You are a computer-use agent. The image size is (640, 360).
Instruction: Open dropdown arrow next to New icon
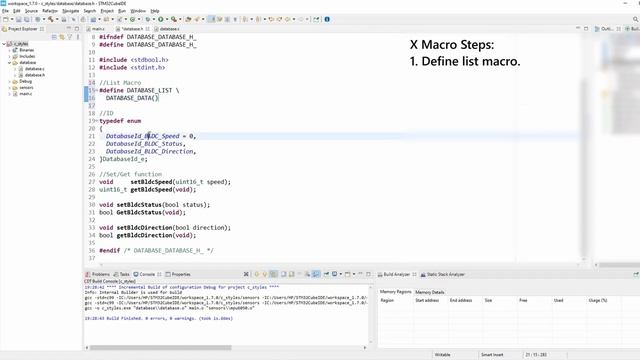click(x=12, y=19)
